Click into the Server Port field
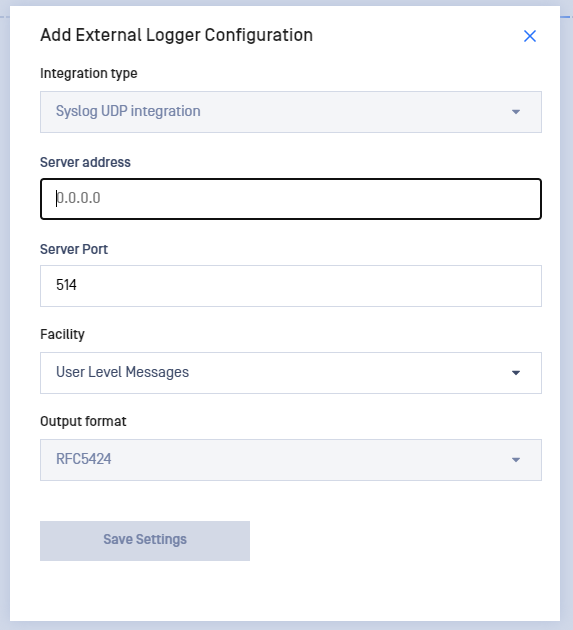 click(291, 286)
